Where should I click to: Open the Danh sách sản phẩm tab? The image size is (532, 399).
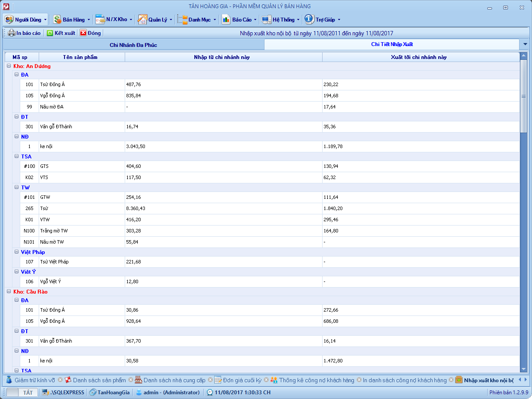pos(99,380)
